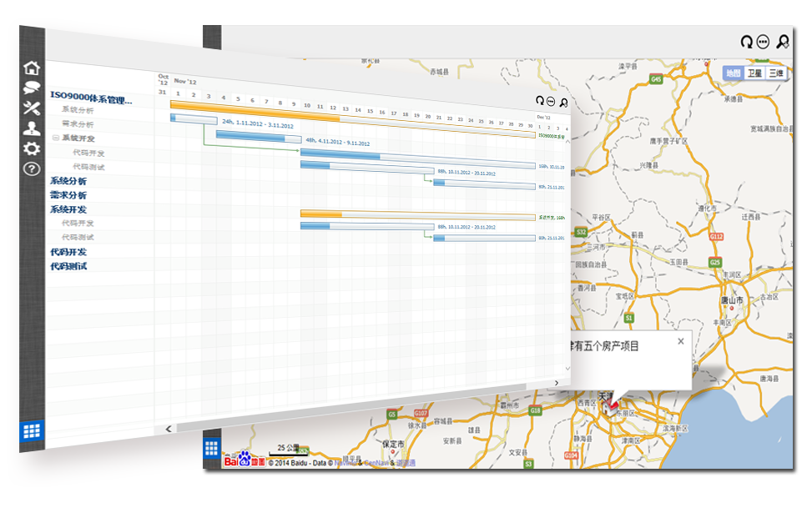812x513 pixels.
Task: Click the 兴隆县 label on the map
Action: (649, 165)
